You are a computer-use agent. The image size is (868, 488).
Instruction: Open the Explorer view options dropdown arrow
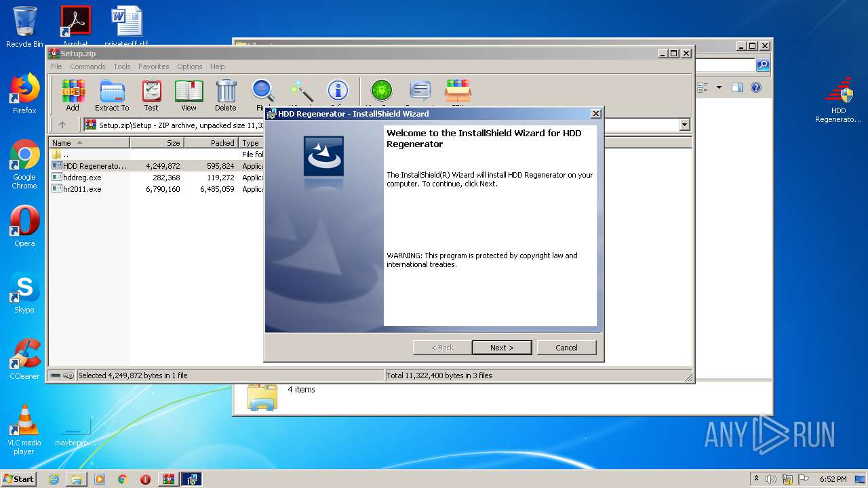tap(719, 87)
